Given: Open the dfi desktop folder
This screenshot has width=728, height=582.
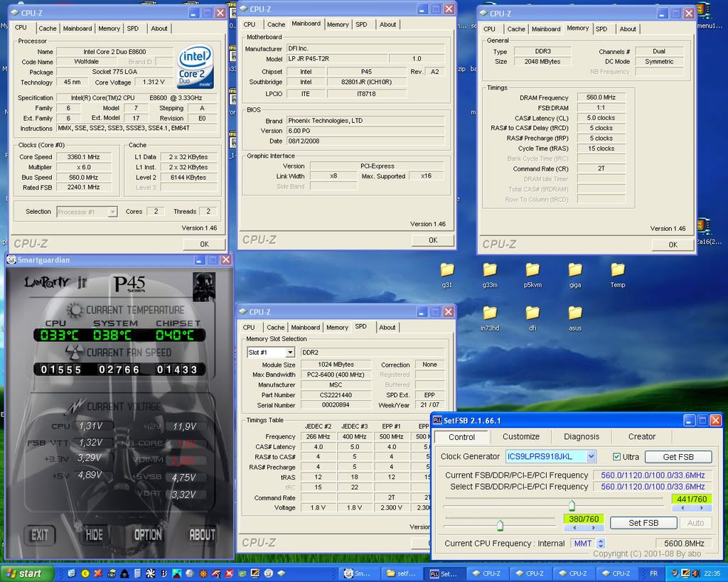Looking at the screenshot, I should click(532, 313).
